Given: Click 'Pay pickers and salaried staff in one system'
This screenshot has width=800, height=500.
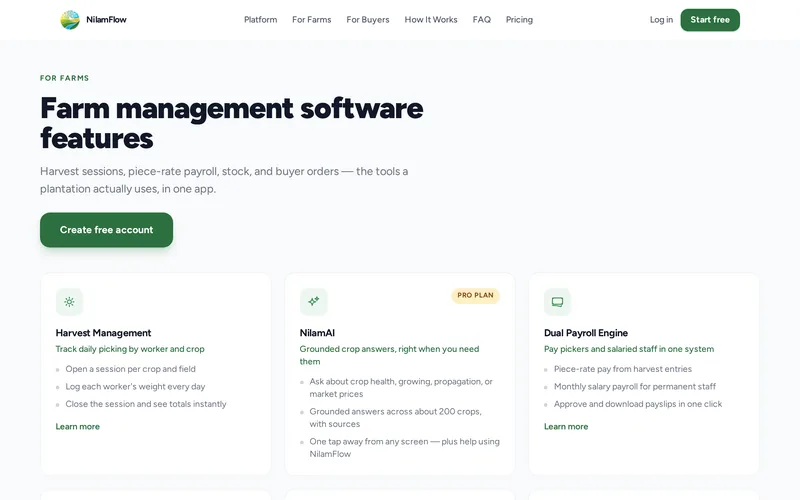Looking at the screenshot, I should (x=629, y=349).
